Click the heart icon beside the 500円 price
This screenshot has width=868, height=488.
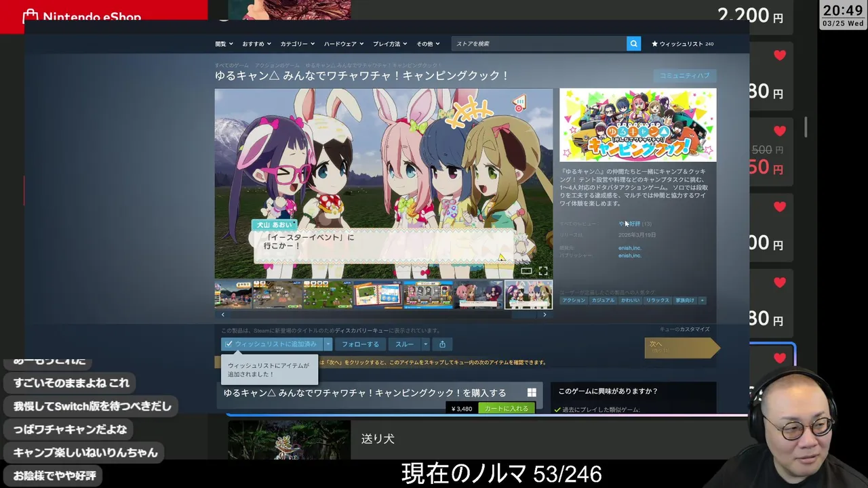(x=780, y=131)
